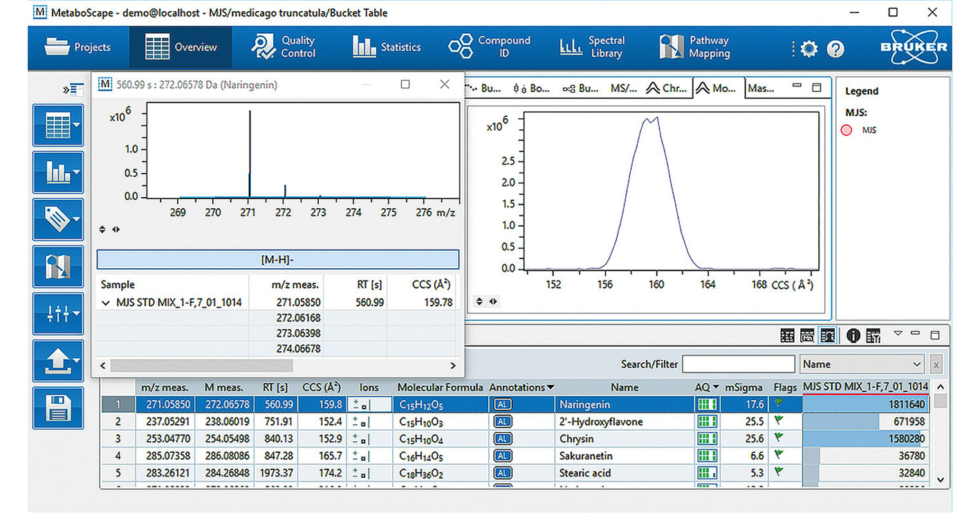Minimize the bucket table panel
Image resolution: width=980 pixels, height=513 pixels.
pyautogui.click(x=916, y=334)
